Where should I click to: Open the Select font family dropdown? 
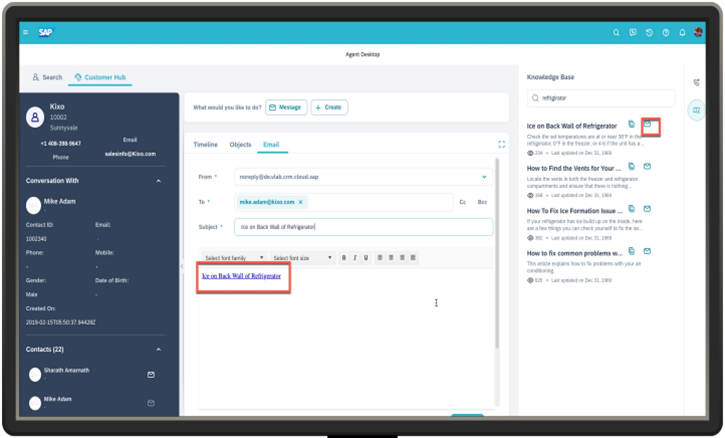(234, 258)
